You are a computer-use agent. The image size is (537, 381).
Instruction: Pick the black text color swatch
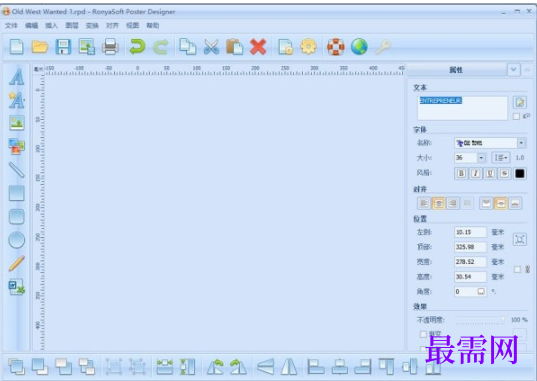pos(519,173)
